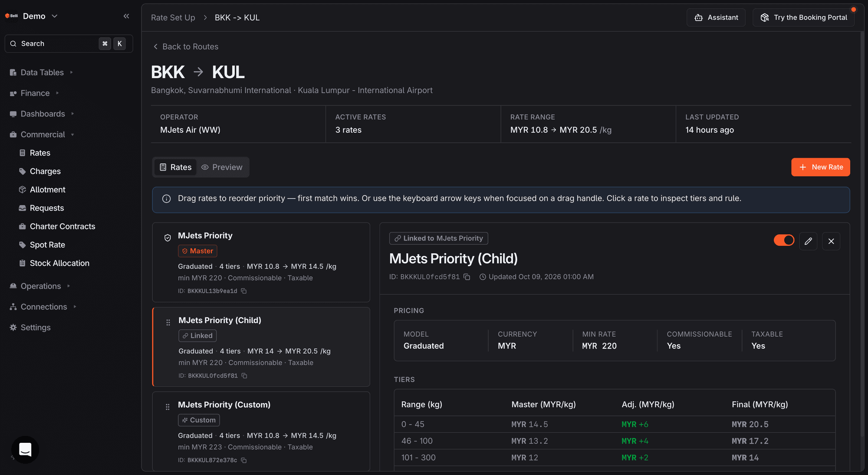Screen dimensions: 868x475
Task: Expand the Data Tables menu
Action: tap(42, 73)
